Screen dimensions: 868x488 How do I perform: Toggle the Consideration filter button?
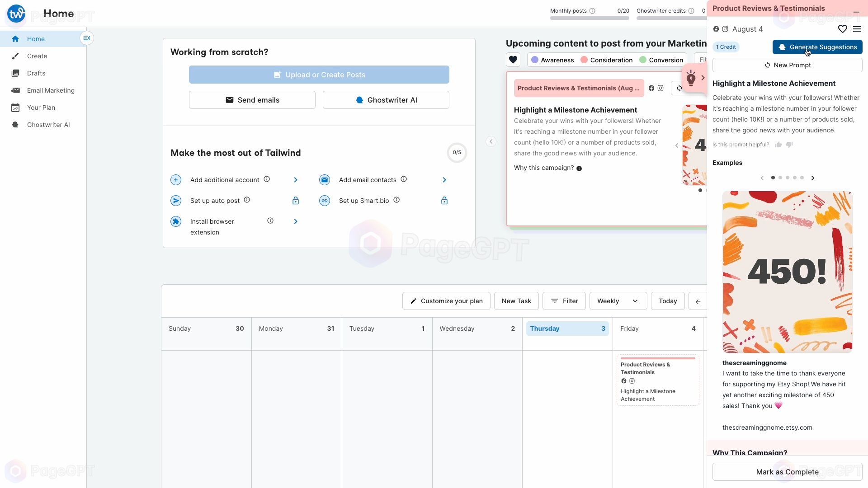tap(608, 60)
